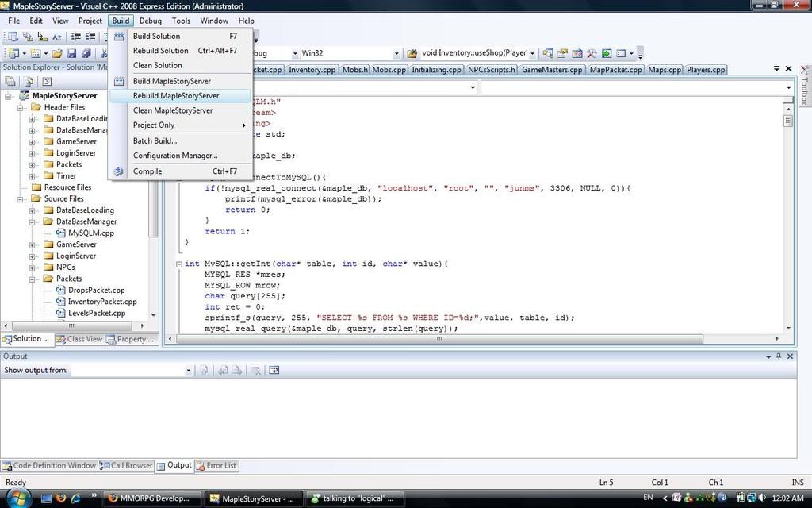The height and width of the screenshot is (508, 812).
Task: Expand the GameServer header folder
Action: tap(33, 141)
